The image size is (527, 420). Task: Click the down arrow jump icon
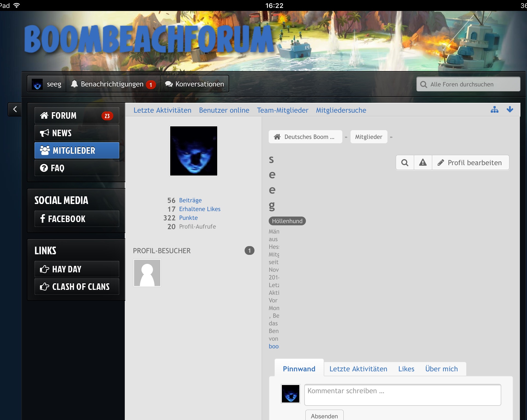pos(510,110)
